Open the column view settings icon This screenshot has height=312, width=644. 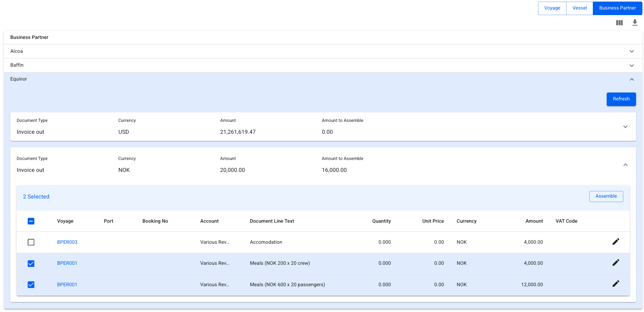pyautogui.click(x=619, y=23)
